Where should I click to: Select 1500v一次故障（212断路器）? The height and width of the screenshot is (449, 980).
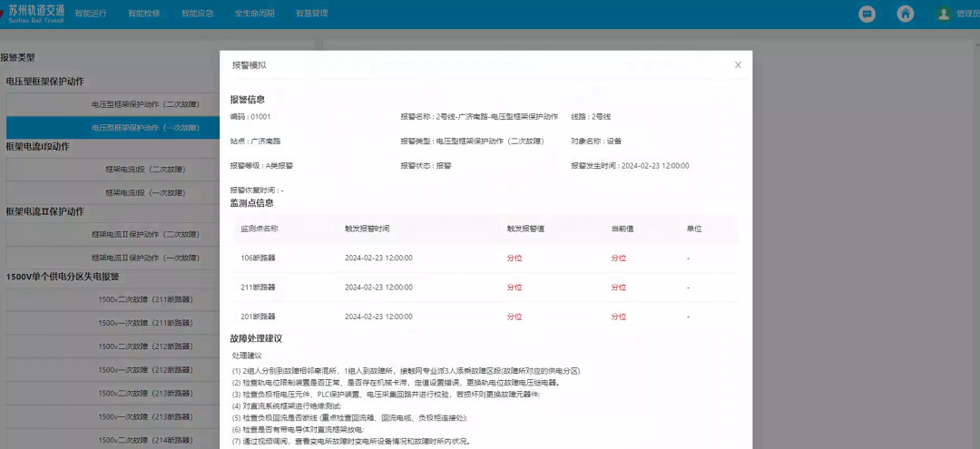tap(113, 370)
